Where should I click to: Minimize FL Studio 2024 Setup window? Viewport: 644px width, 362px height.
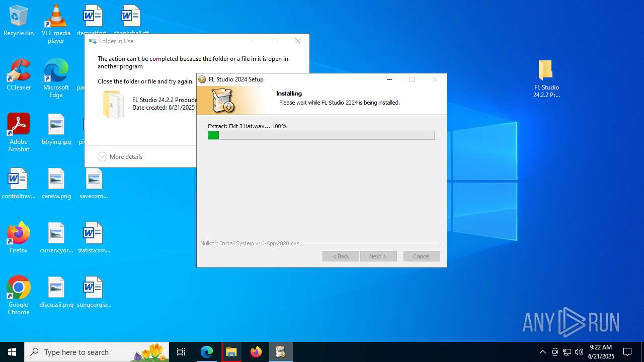tap(389, 79)
